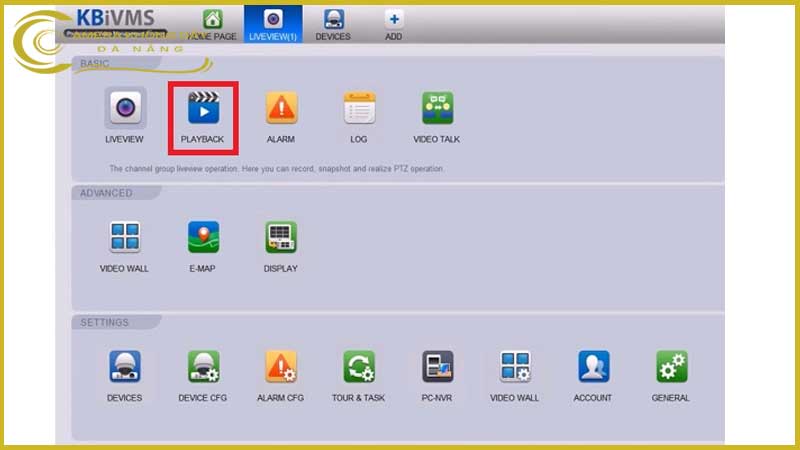Open the General settings gears icon
This screenshot has height=450, width=800.
point(671,367)
